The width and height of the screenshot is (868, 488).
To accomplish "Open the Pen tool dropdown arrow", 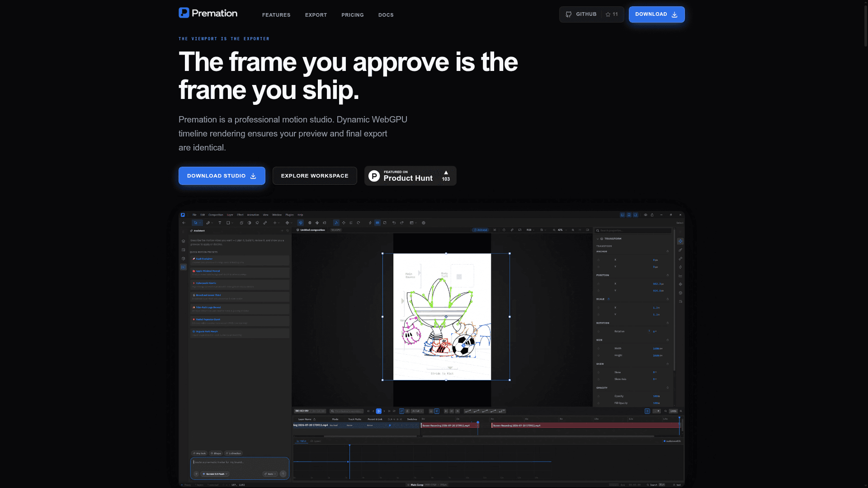I will (212, 223).
